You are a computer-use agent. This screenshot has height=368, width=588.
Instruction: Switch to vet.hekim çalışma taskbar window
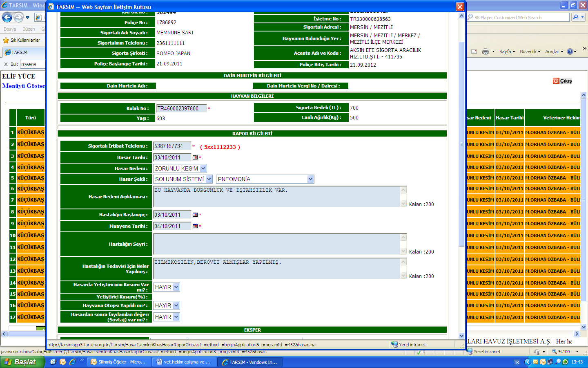[x=185, y=362]
